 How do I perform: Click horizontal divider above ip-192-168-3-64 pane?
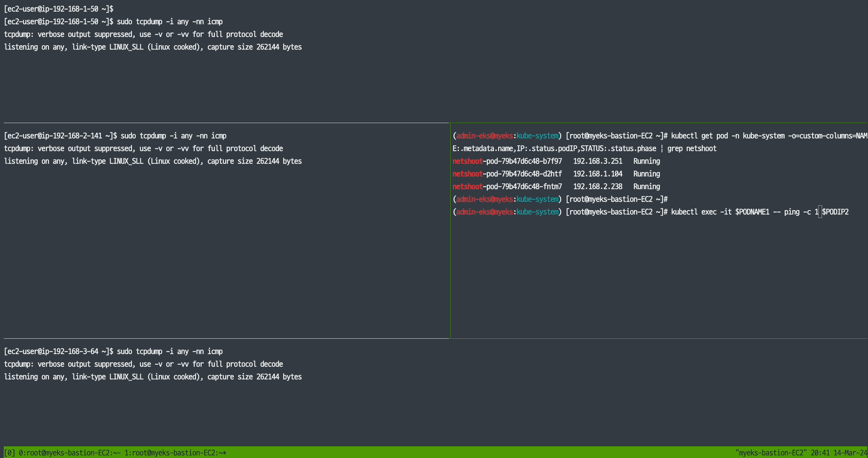[223, 338]
